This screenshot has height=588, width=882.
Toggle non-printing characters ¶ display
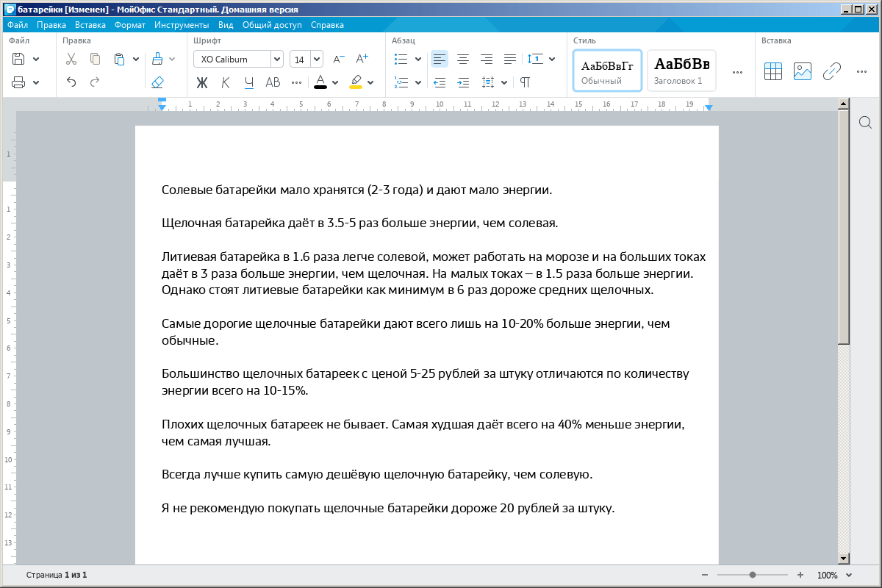[x=525, y=82]
